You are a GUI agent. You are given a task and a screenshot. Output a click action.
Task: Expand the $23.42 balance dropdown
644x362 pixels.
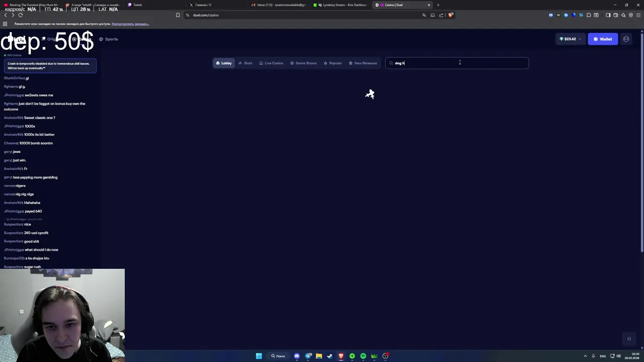(570, 39)
